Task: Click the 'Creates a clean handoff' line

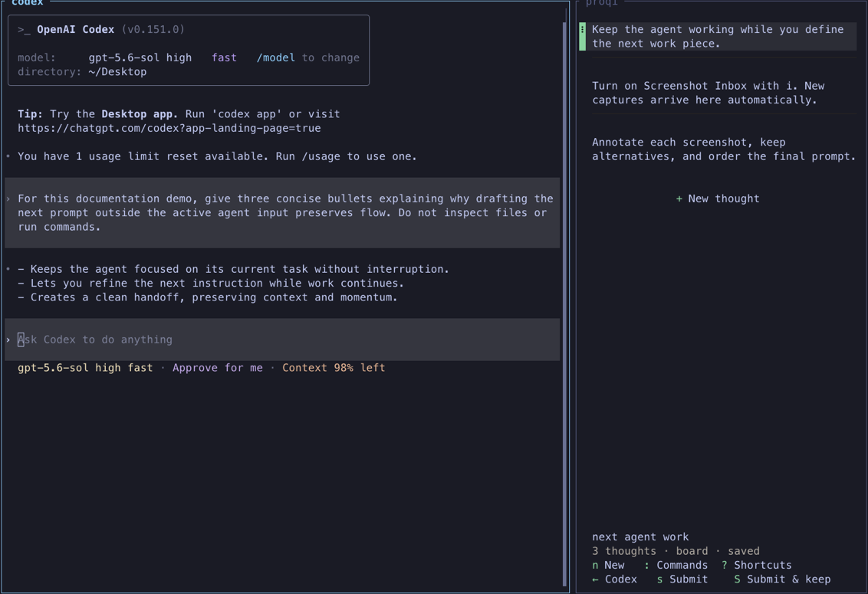Action: point(208,298)
